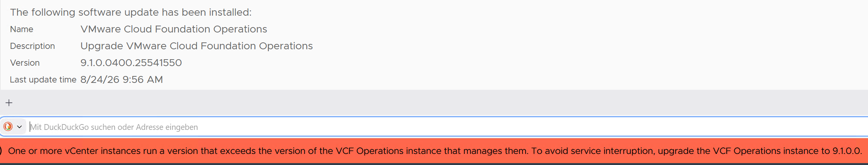
Task: Click the Last update time value 8/24/26 9:56 AM
Action: point(121,79)
